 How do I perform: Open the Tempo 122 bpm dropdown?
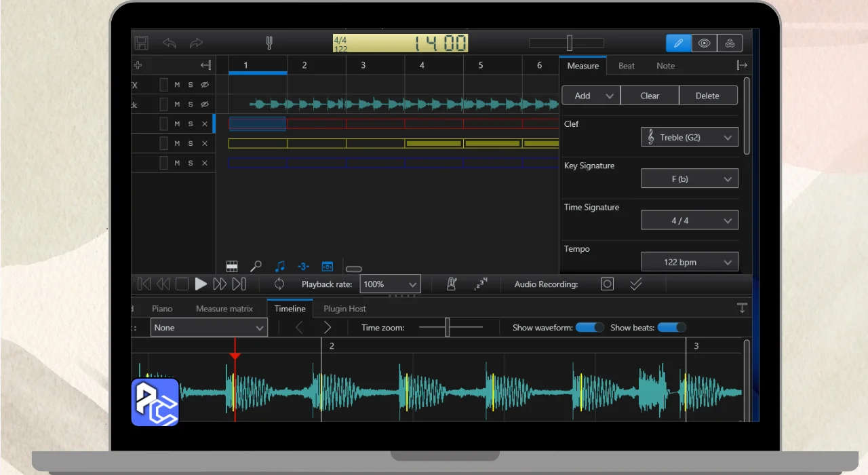click(x=690, y=262)
